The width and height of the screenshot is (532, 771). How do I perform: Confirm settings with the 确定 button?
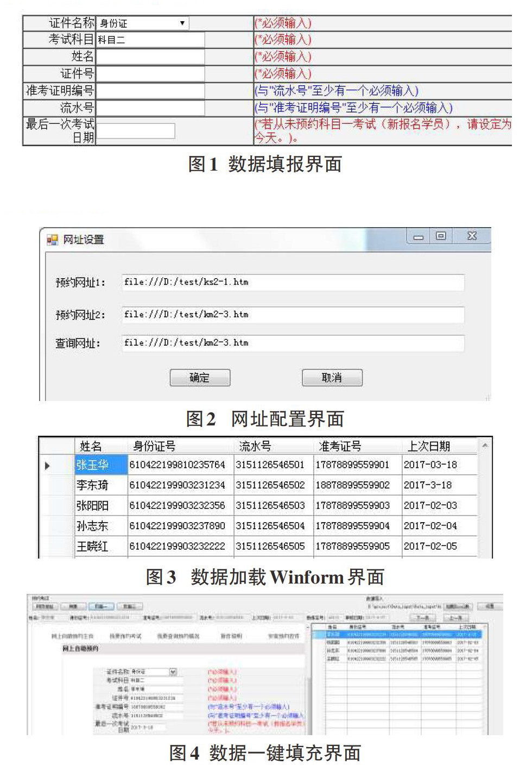tap(200, 378)
